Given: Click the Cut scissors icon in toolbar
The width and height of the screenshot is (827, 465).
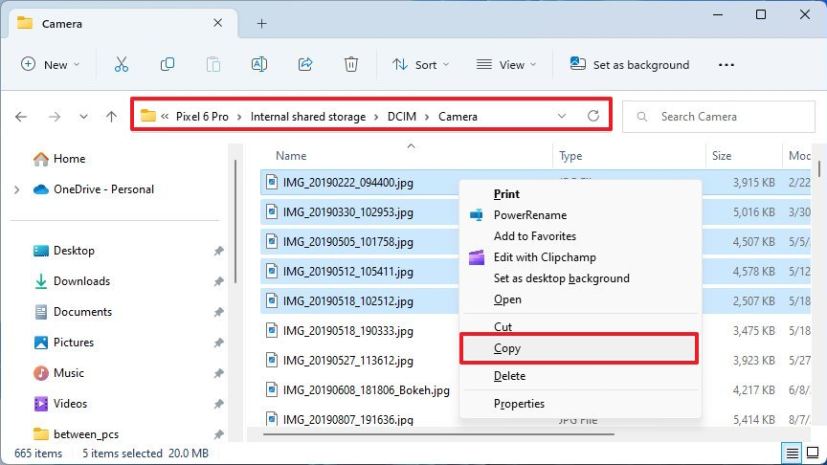Looking at the screenshot, I should pos(121,64).
